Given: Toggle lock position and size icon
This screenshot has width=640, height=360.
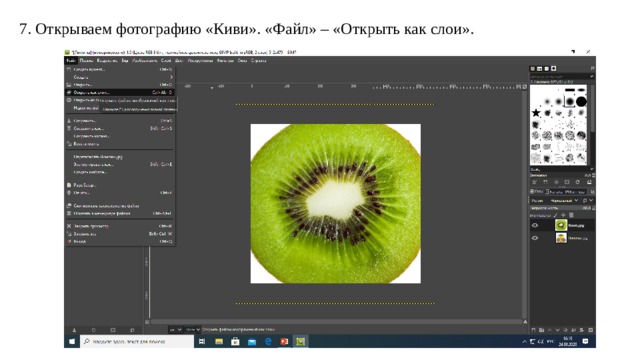Looking at the screenshot, I should pos(563,215).
